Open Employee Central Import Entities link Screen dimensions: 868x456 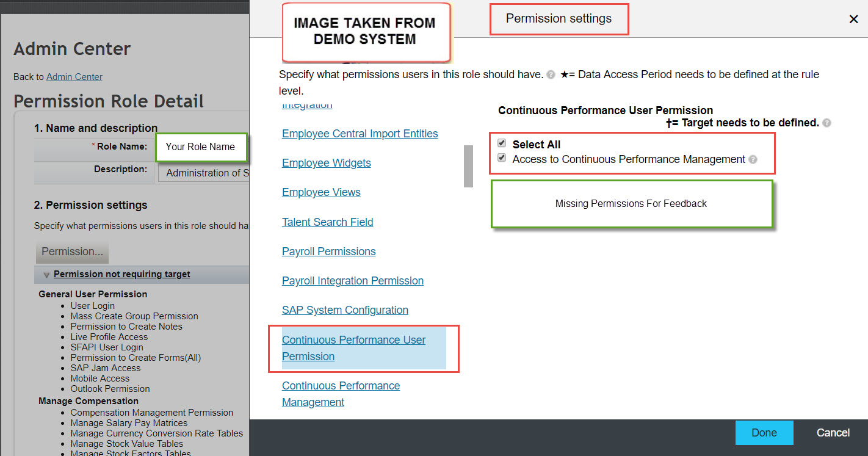360,133
